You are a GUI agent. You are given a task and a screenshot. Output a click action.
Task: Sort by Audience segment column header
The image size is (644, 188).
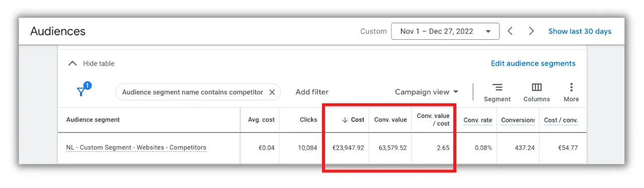93,120
